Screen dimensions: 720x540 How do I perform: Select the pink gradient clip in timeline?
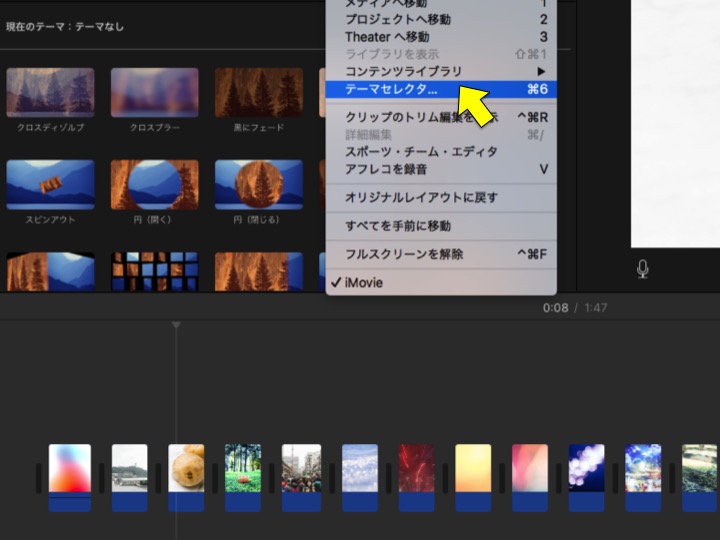point(530,478)
